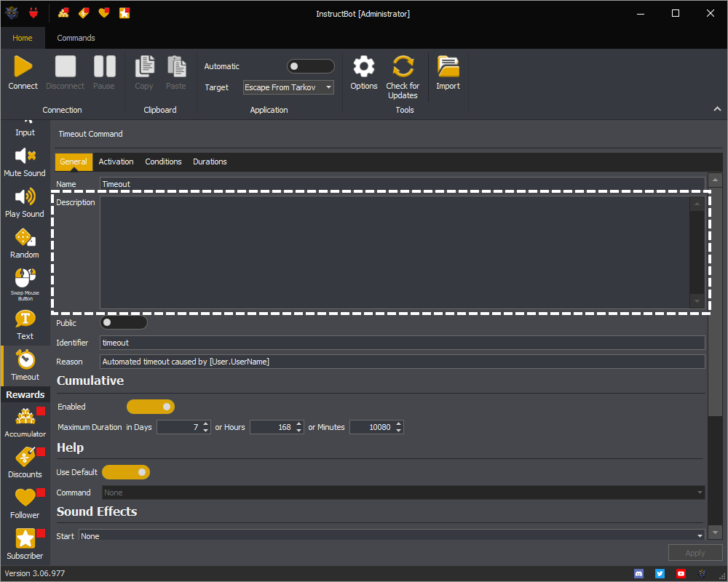Collapse the ribbon with chevron
728x582 pixels.
click(717, 109)
